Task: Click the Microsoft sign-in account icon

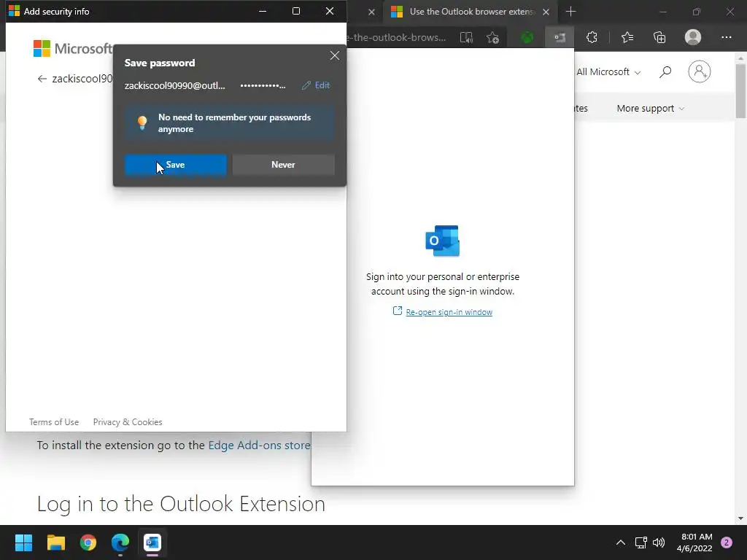Action: [x=700, y=72]
